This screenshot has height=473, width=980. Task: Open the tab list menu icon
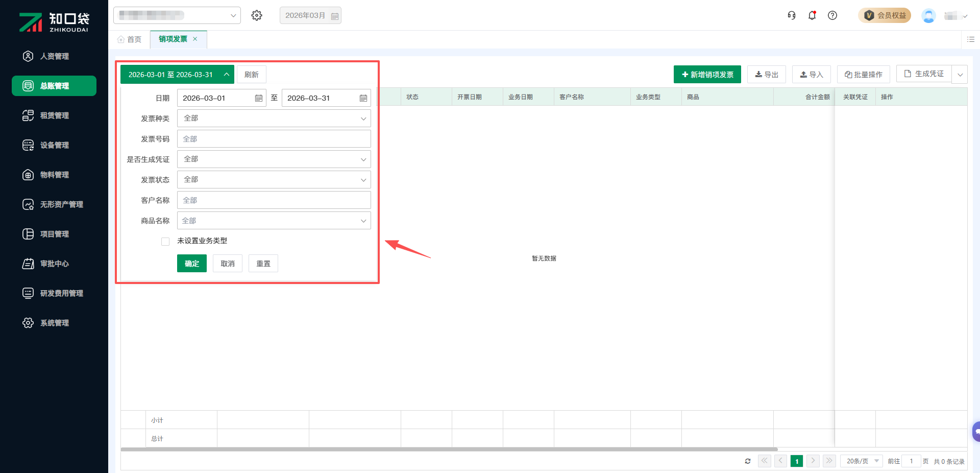coord(971,39)
